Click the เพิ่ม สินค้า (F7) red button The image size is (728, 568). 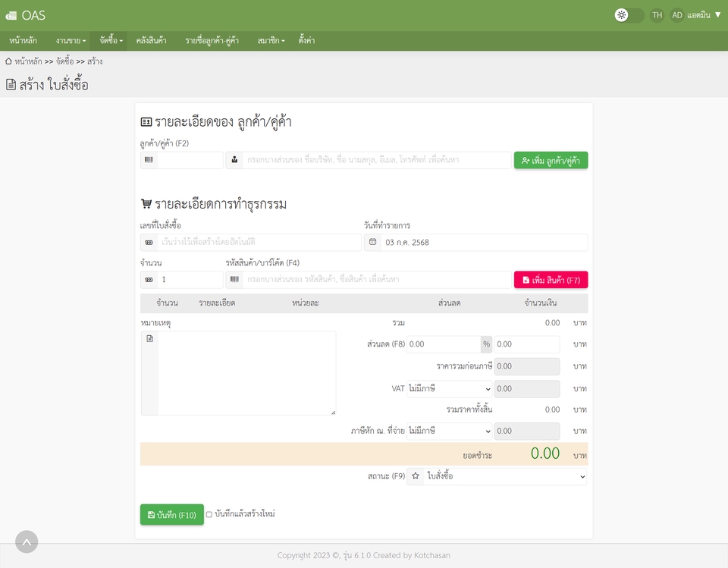pyautogui.click(x=551, y=279)
